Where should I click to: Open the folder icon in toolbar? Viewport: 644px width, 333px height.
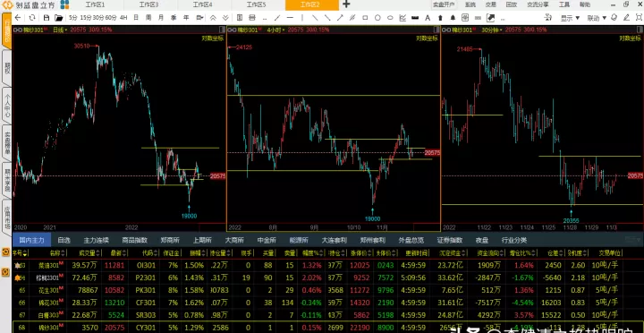click(59, 18)
